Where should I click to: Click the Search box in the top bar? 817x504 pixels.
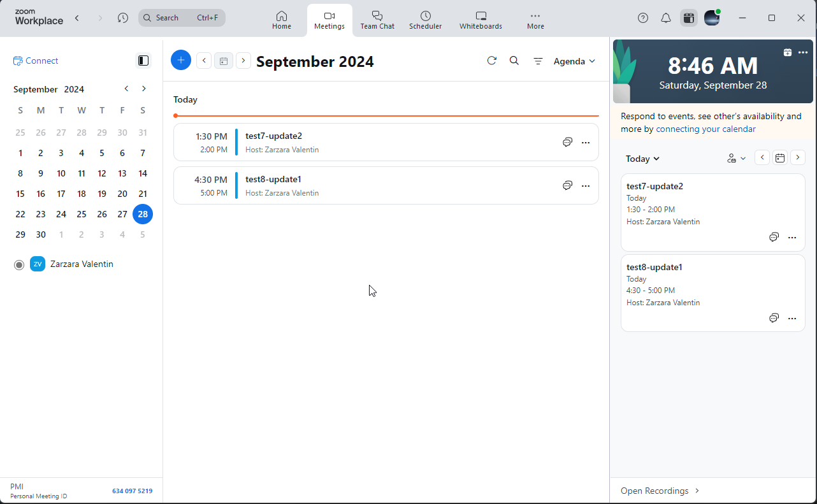click(182, 18)
